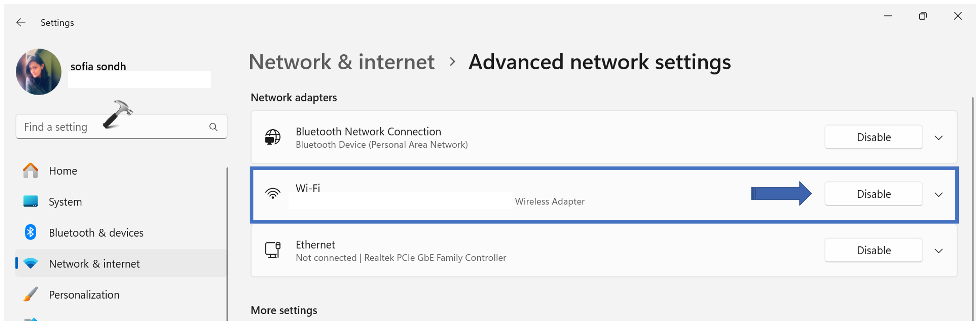Click the Wi-Fi adapter signal icon

(272, 194)
